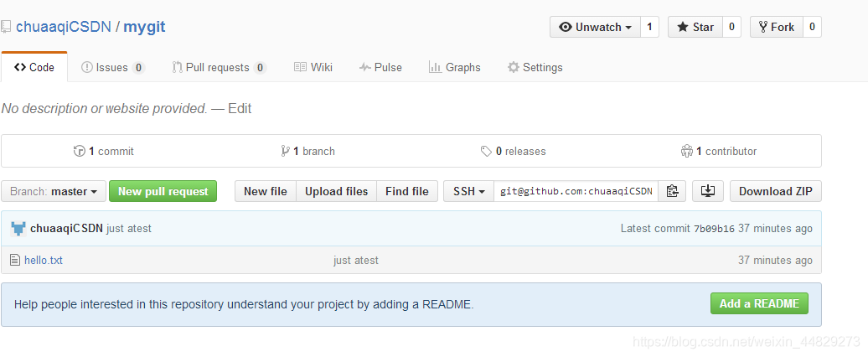This screenshot has height=357, width=868.
Task: Click the Graphs bar chart icon
Action: click(435, 68)
